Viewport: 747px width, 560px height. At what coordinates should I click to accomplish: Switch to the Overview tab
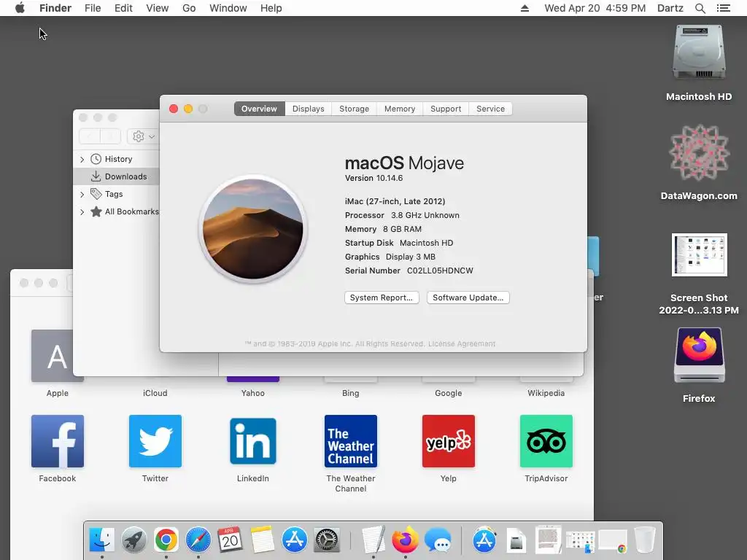click(259, 109)
